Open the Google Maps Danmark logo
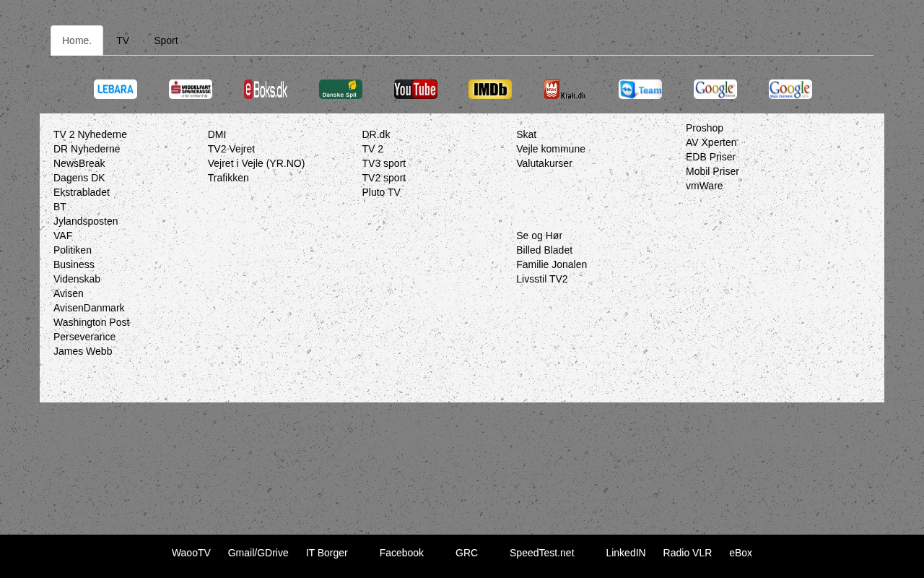Image resolution: width=924 pixels, height=578 pixels. (x=790, y=89)
